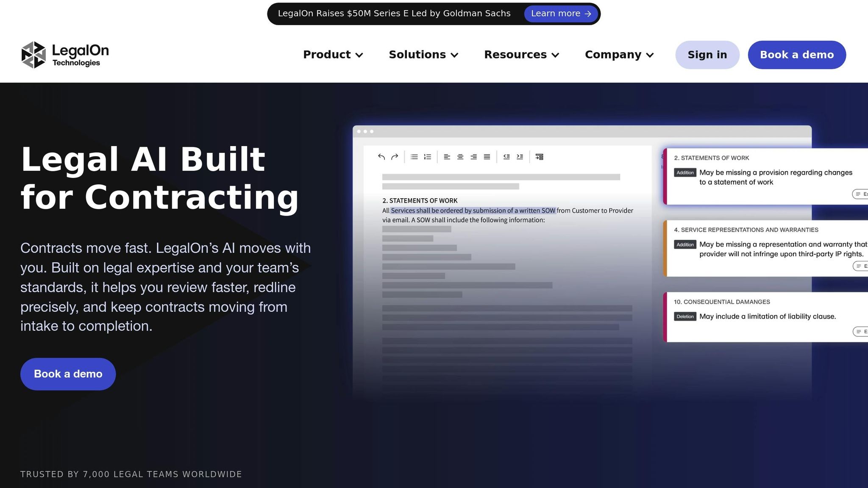This screenshot has width=868, height=488.
Task: Click the Sign in button
Action: click(707, 55)
